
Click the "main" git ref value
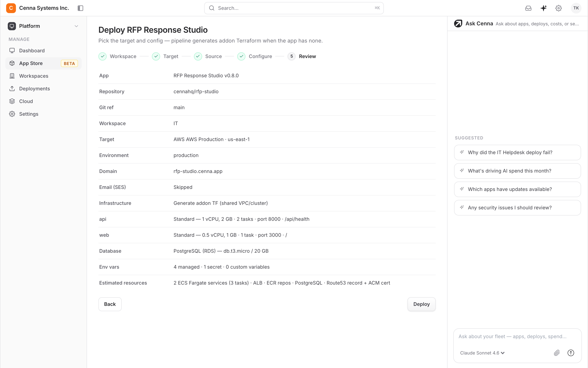pyautogui.click(x=179, y=107)
